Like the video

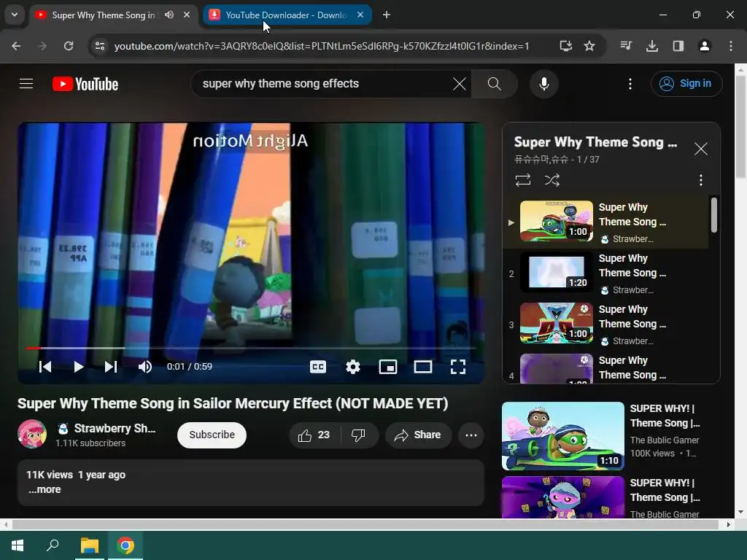[314, 435]
